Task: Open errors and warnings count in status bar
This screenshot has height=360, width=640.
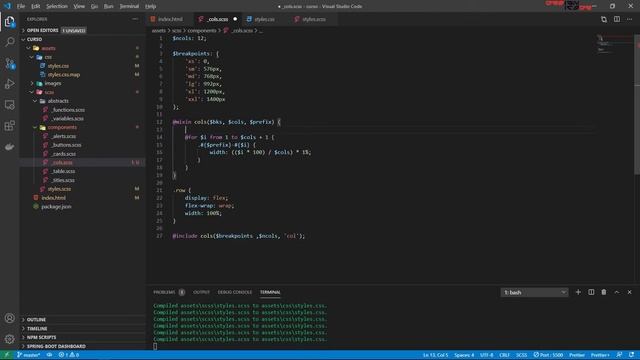Action: click(x=69, y=355)
